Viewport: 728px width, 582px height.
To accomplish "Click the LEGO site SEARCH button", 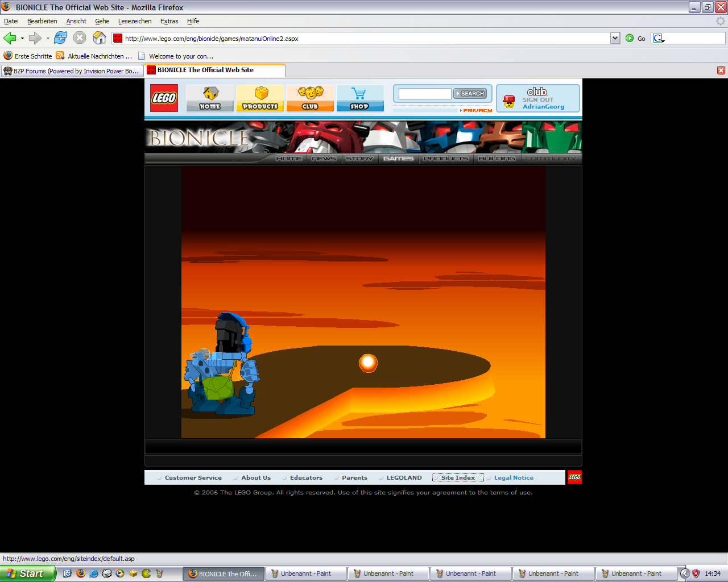I will [470, 93].
